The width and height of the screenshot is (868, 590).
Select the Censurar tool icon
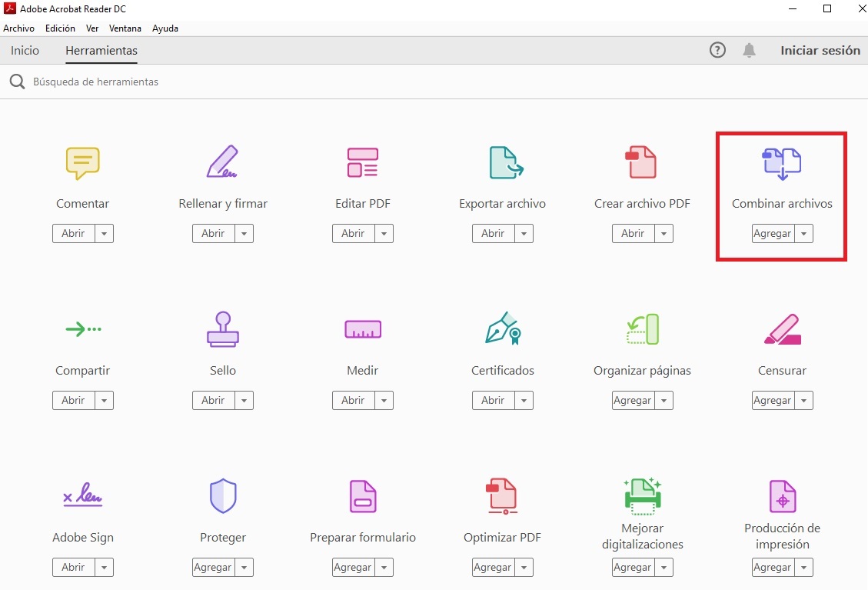(x=781, y=330)
